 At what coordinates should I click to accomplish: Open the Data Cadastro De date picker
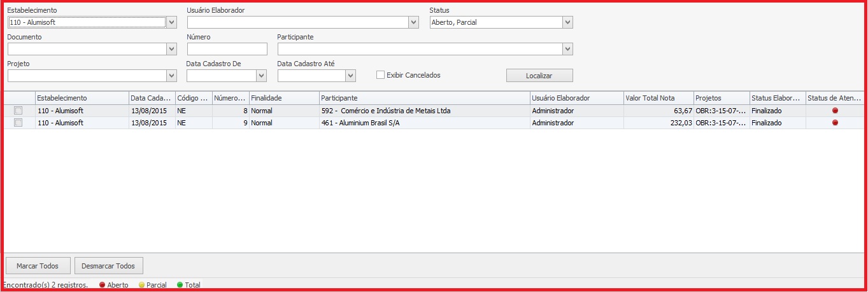coord(261,76)
